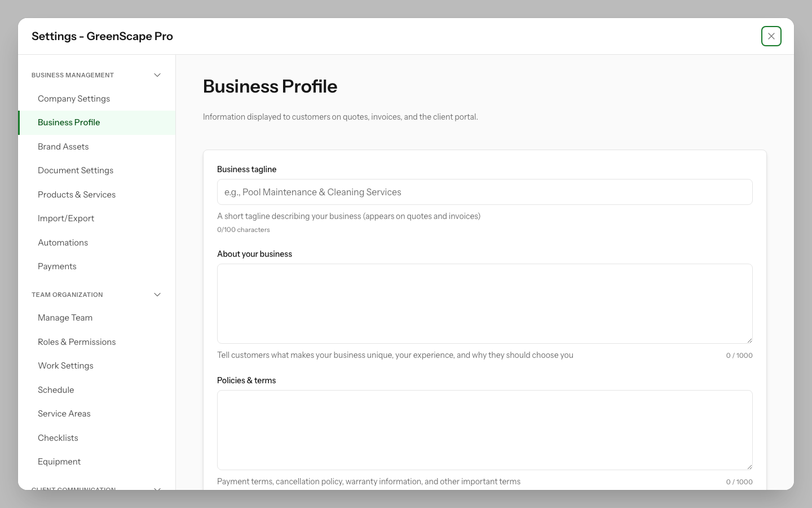Go to Products & Services settings
The width and height of the screenshot is (812, 508).
[77, 195]
